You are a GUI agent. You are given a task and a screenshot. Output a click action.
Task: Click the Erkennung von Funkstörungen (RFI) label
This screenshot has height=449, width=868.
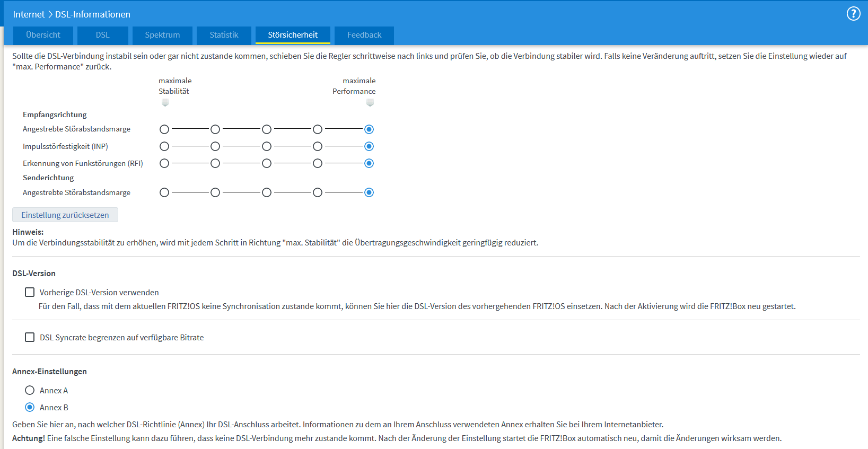point(83,163)
